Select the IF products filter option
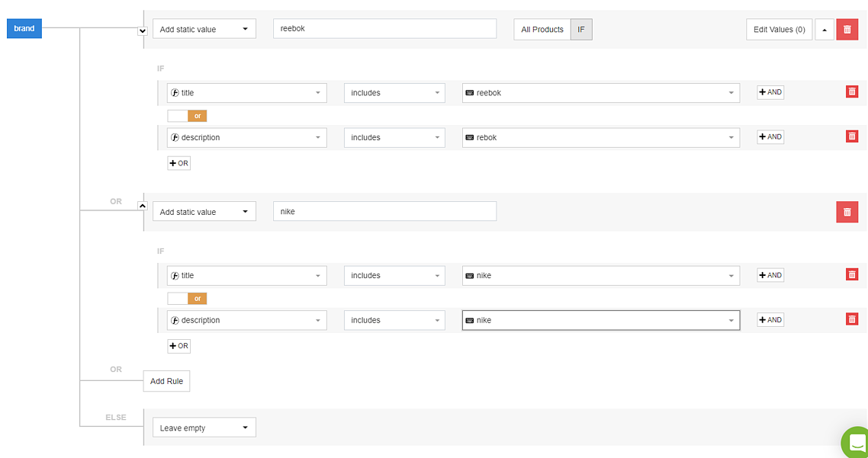 pyautogui.click(x=581, y=30)
